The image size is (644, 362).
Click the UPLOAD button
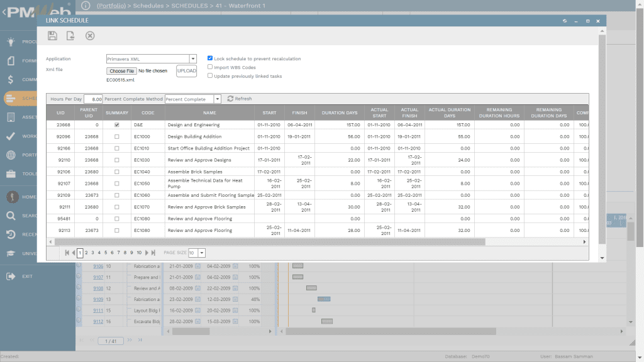coord(186,70)
